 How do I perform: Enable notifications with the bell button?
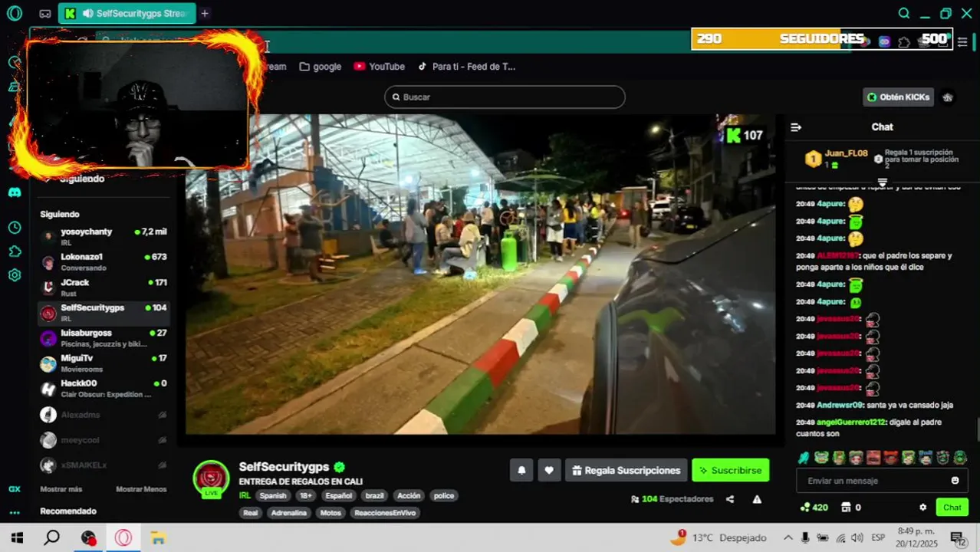(x=521, y=470)
